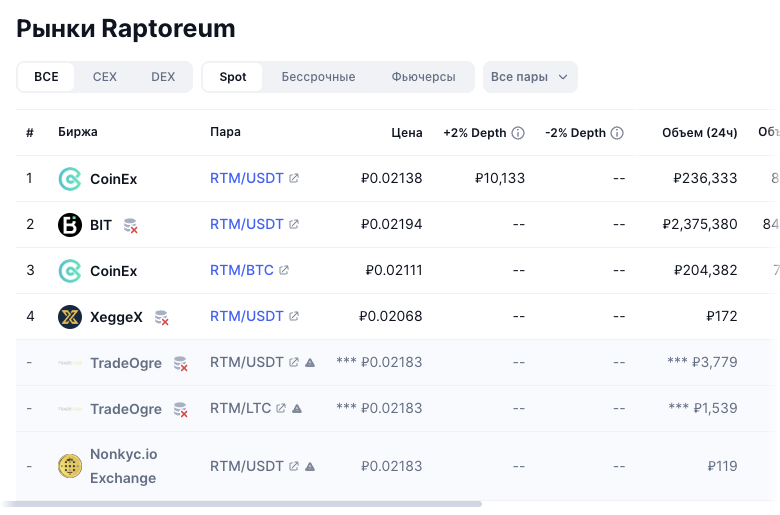Click the reserves icon beside TradeOgre RTM/USDT
Image resolution: width=780 pixels, height=515 pixels.
pyautogui.click(x=180, y=363)
